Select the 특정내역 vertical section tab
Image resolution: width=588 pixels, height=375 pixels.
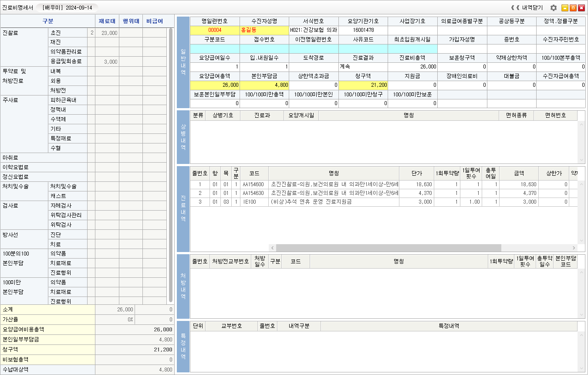click(x=183, y=347)
